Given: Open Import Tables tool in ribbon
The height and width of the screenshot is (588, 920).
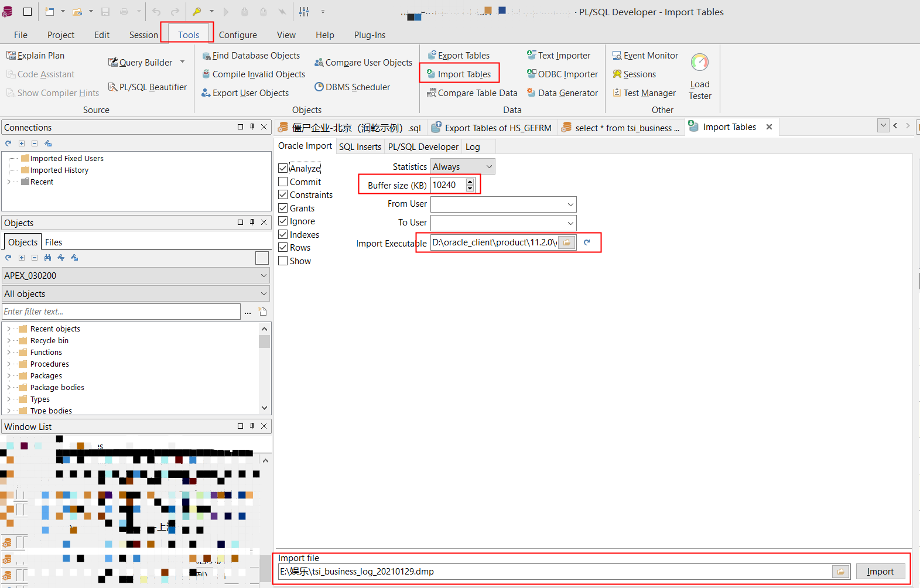Looking at the screenshot, I should tap(459, 74).
